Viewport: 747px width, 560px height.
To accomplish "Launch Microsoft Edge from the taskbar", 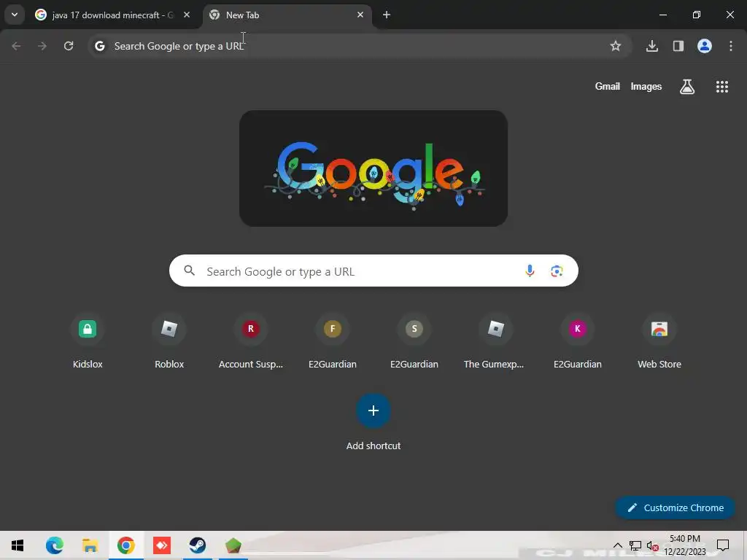I will (54, 545).
